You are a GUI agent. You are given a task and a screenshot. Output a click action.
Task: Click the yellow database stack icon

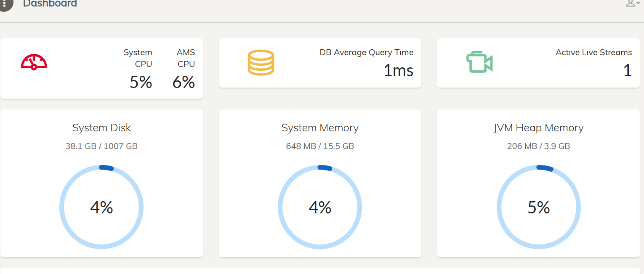[261, 62]
